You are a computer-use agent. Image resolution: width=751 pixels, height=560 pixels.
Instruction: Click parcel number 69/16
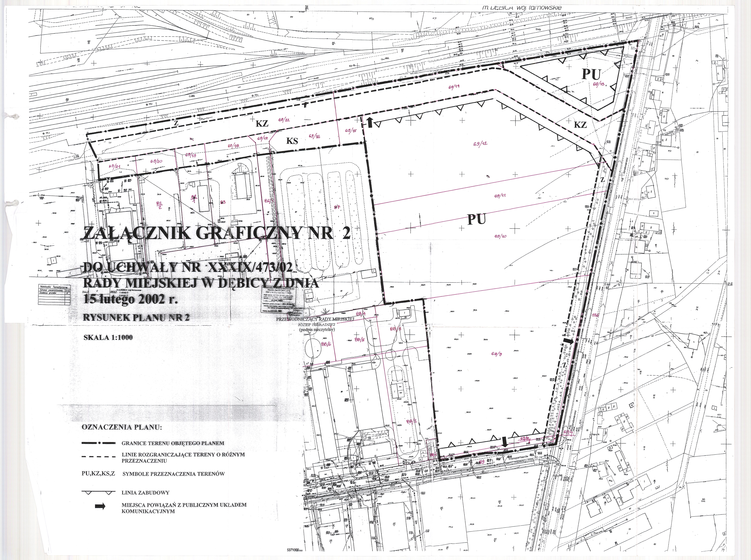(x=314, y=136)
